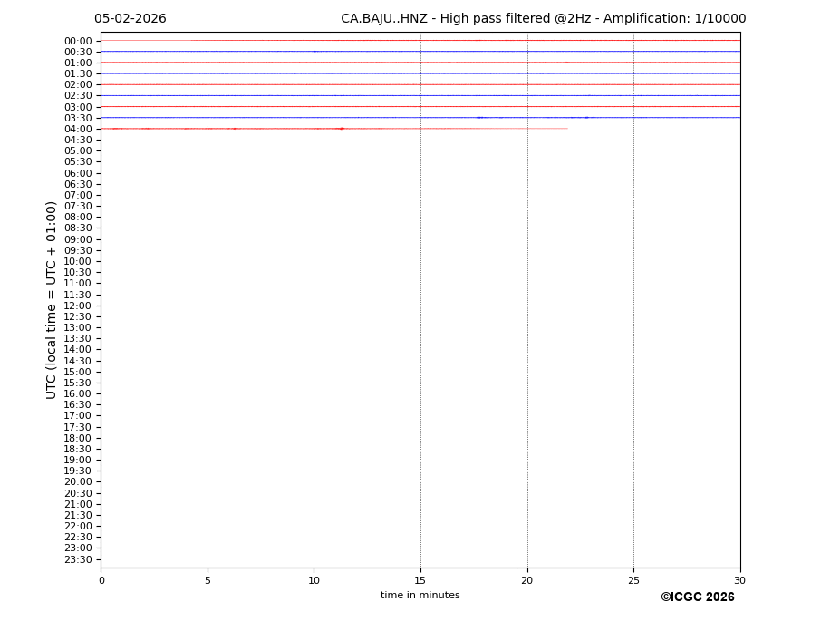840x631 pixels.
Task: Click the end of the red 04:00 trace
Action: click(566, 129)
